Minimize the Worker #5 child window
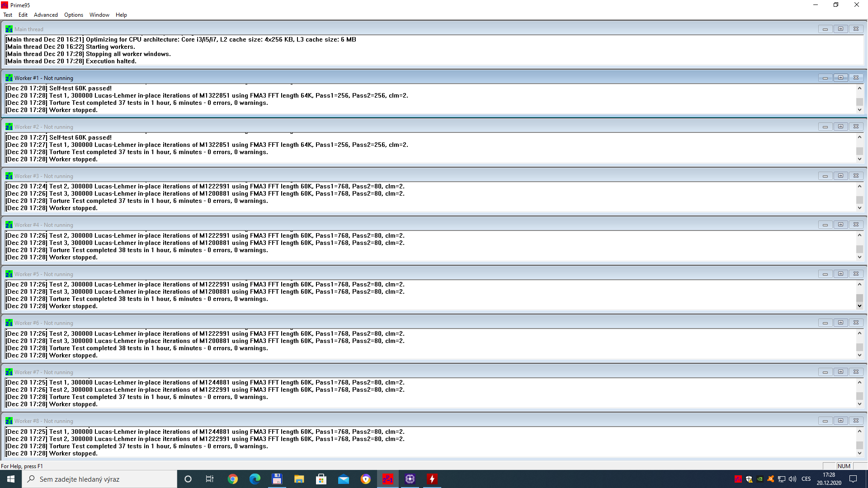Screen dimensions: 868x488 pyautogui.click(x=825, y=274)
